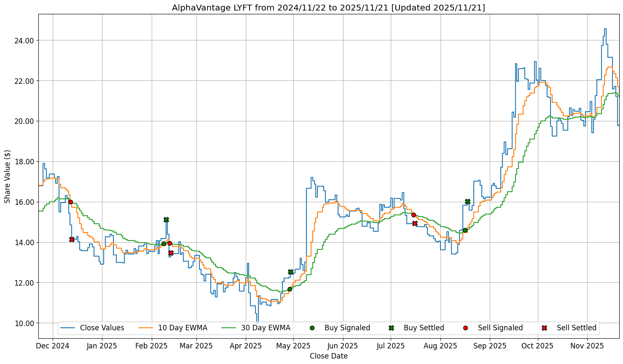
Task: Select the Buy Settled marker in August 2025
Action: coord(467,202)
